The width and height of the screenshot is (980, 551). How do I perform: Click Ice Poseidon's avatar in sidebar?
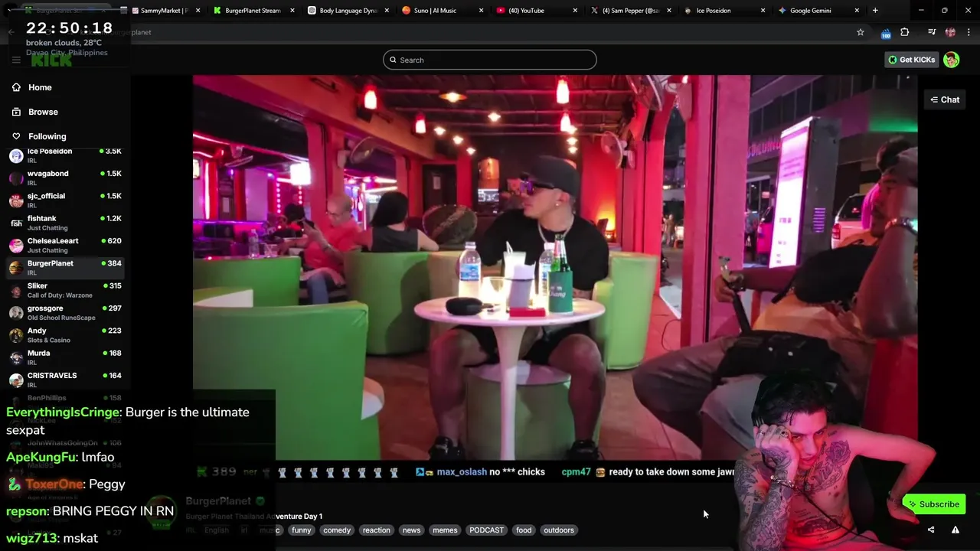[15, 156]
